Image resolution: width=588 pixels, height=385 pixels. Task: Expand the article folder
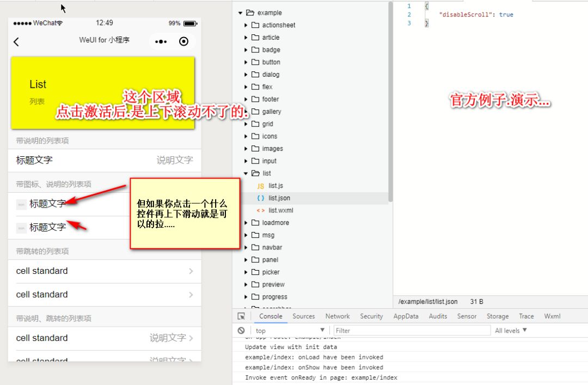tap(246, 38)
